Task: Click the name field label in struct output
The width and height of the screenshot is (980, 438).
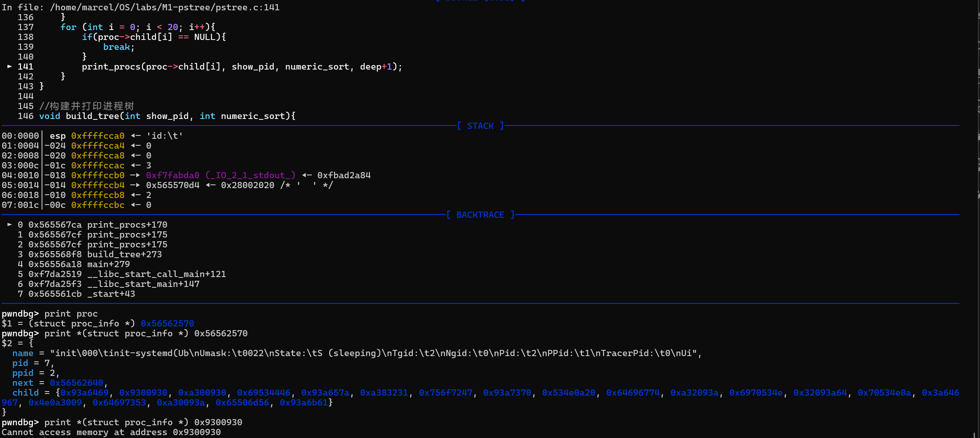Action: [x=23, y=353]
